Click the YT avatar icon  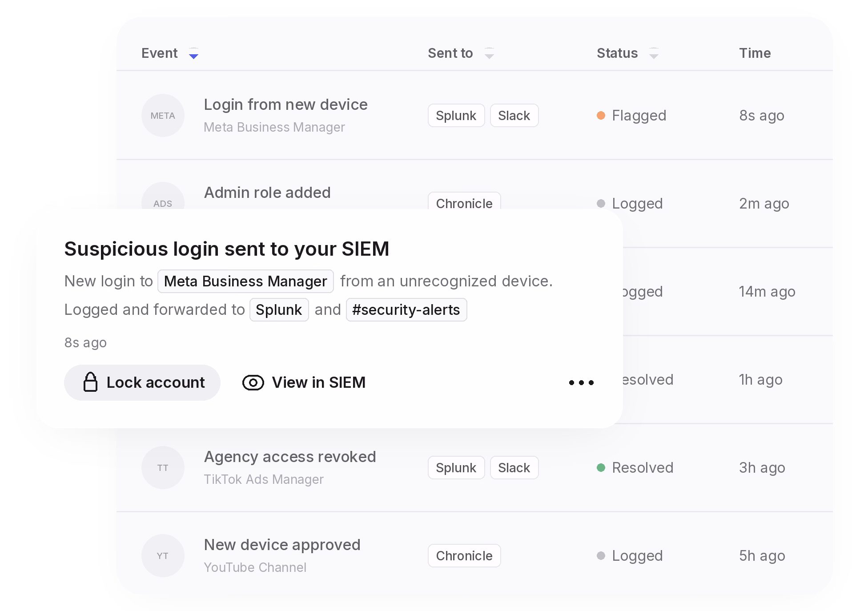pos(163,556)
